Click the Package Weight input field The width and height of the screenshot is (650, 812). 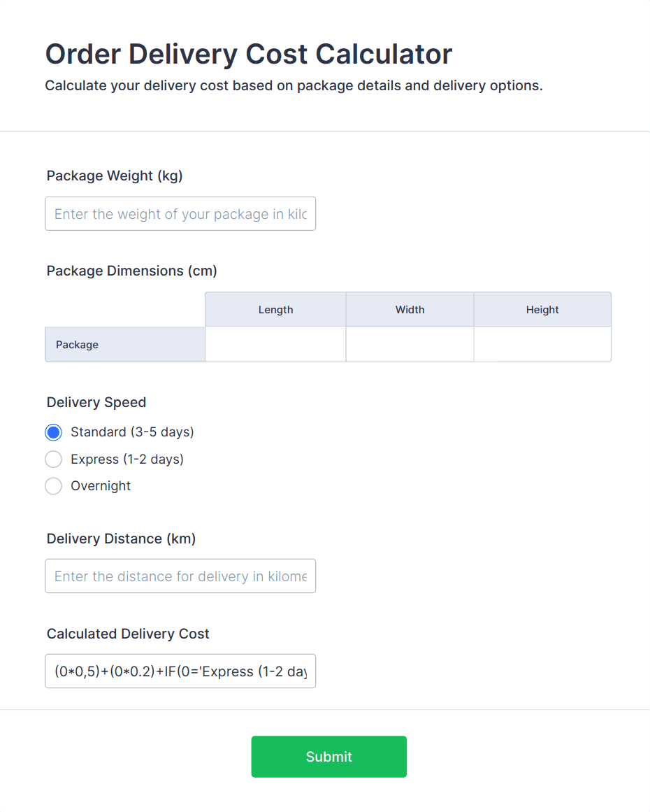180,214
